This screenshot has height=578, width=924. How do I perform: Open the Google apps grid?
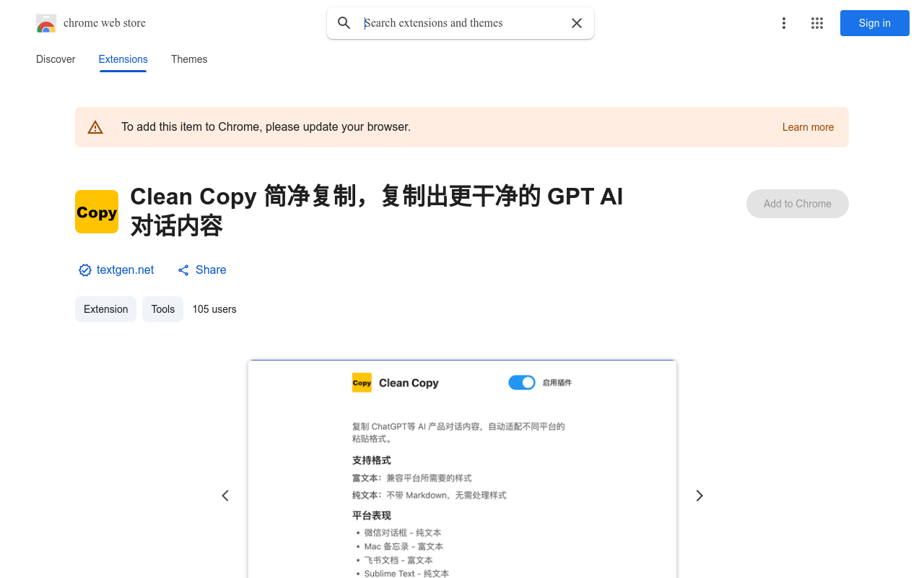[817, 23]
